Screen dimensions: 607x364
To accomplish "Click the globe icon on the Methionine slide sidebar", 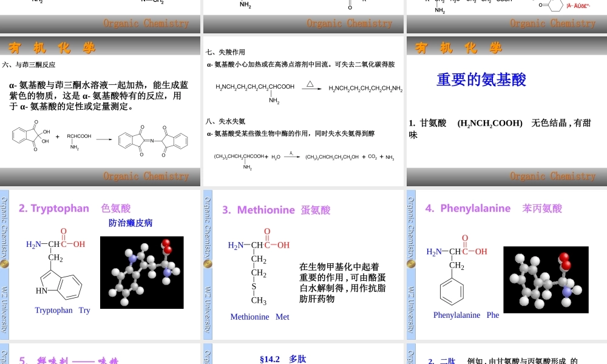I will pos(207,264).
